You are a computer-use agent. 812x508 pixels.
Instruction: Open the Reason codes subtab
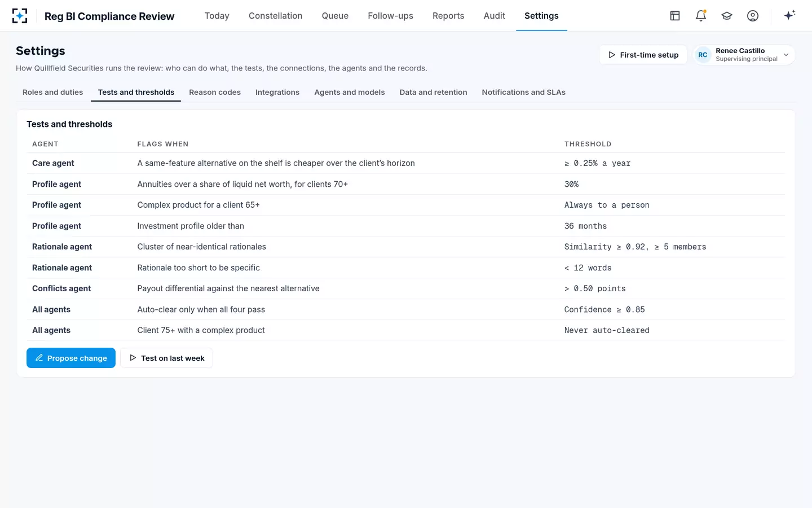coord(215,92)
